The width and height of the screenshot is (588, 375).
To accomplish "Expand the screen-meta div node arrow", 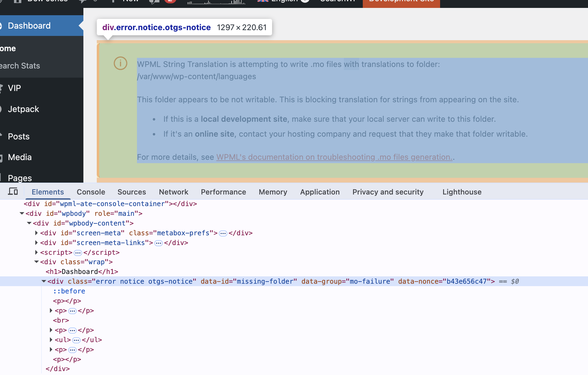I will pos(37,233).
